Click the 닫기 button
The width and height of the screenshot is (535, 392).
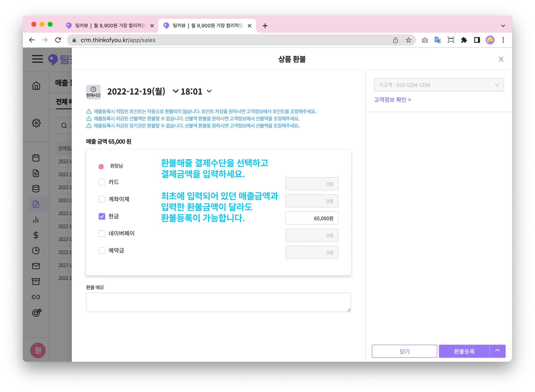(404, 351)
